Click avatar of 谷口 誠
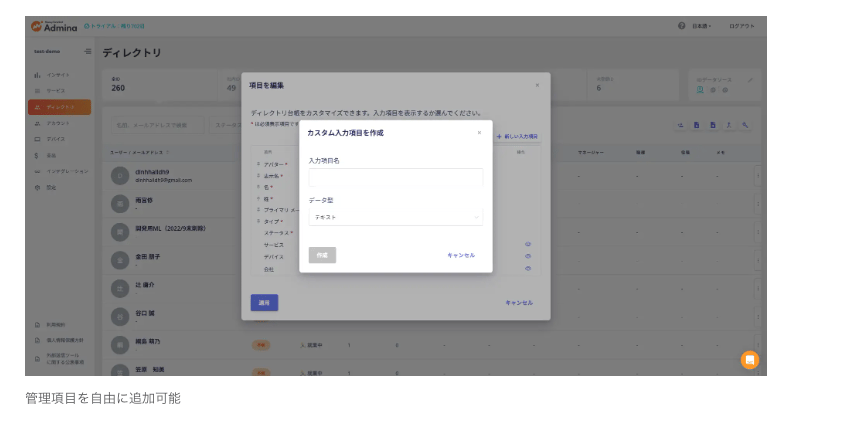This screenshot has width=854, height=421. (x=120, y=317)
